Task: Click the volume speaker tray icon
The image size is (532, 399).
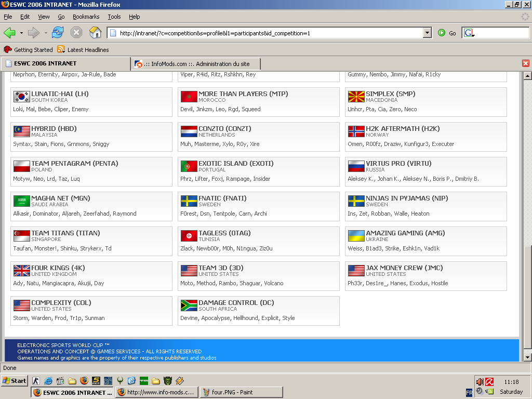Action: [480, 382]
